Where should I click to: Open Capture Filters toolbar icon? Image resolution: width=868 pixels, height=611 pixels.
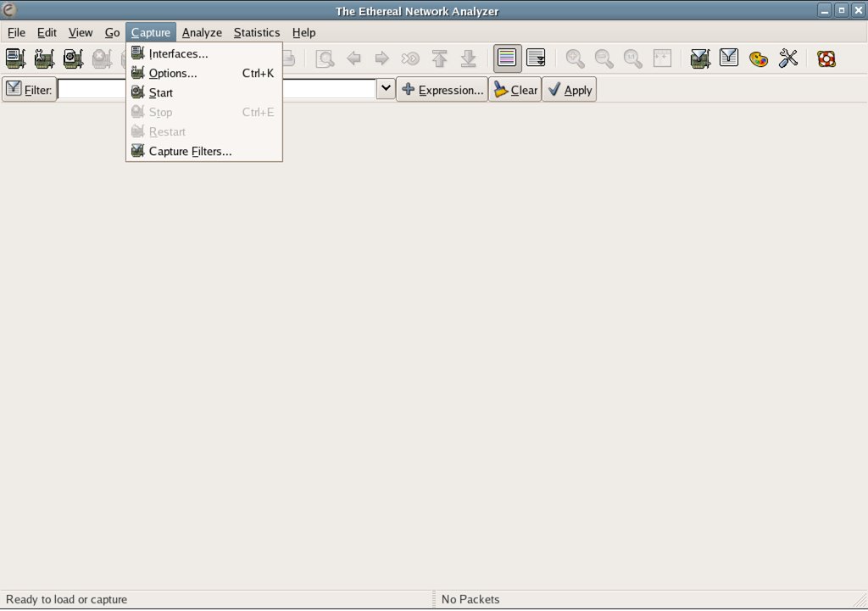tap(700, 58)
